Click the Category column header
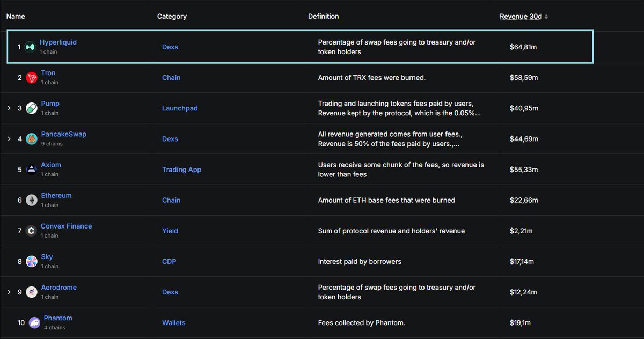The width and height of the screenshot is (644, 339). [172, 17]
